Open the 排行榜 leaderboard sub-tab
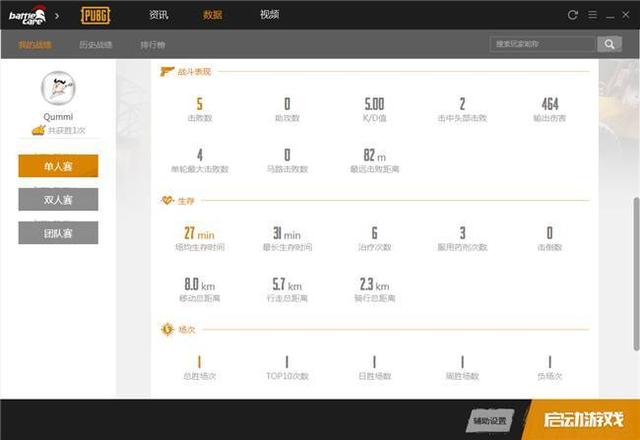640x440 pixels. click(x=153, y=44)
